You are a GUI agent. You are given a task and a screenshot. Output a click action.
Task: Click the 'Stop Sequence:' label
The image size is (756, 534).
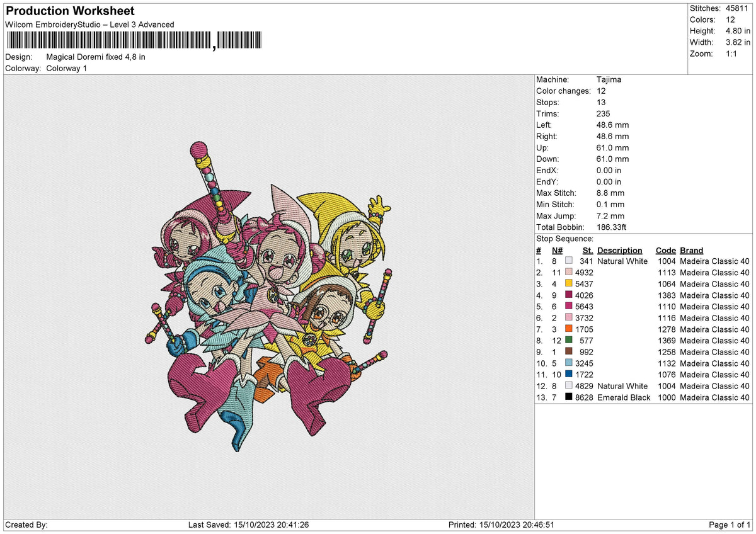(564, 239)
